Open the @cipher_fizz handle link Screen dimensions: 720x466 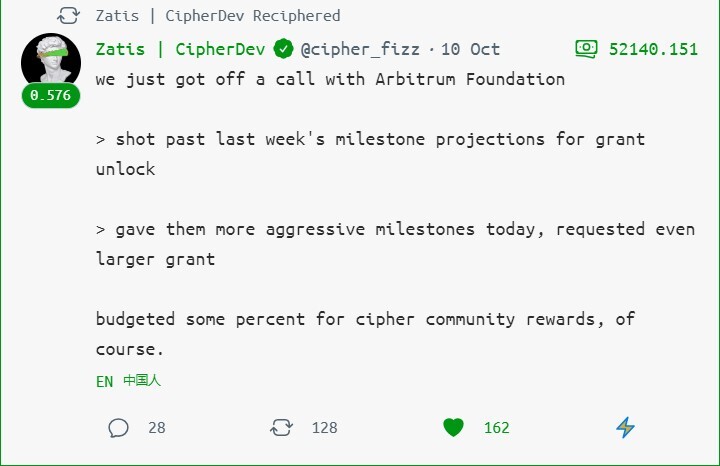(360, 49)
